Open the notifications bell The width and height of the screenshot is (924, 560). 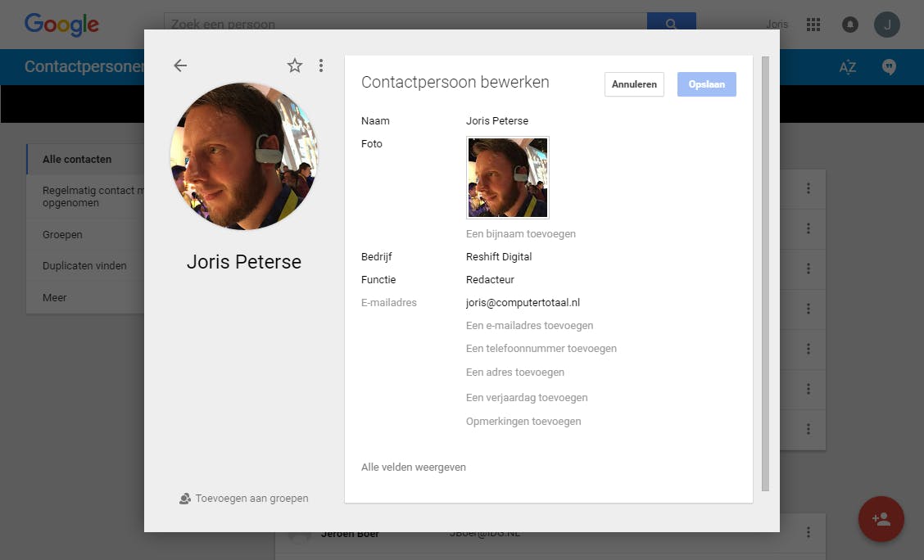coord(850,25)
